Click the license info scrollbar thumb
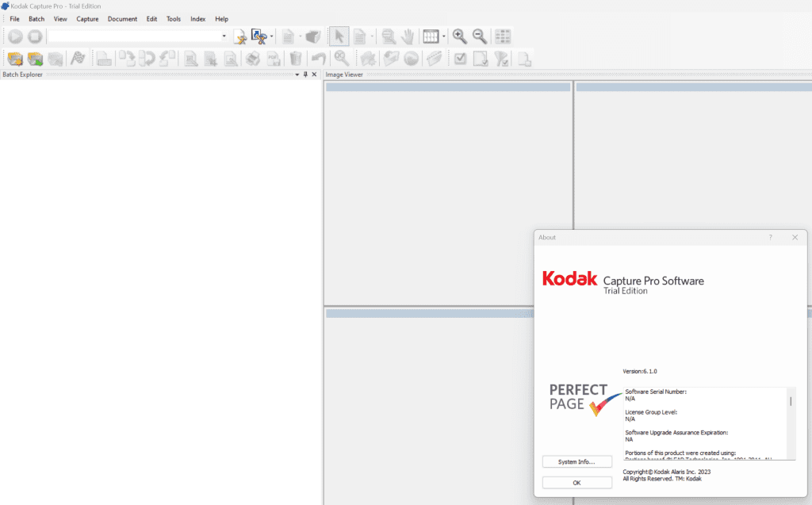Image resolution: width=812 pixels, height=505 pixels. [791, 401]
